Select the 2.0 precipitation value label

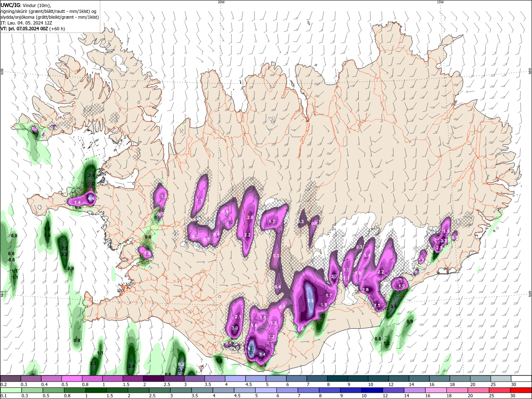pyautogui.click(x=250, y=217)
